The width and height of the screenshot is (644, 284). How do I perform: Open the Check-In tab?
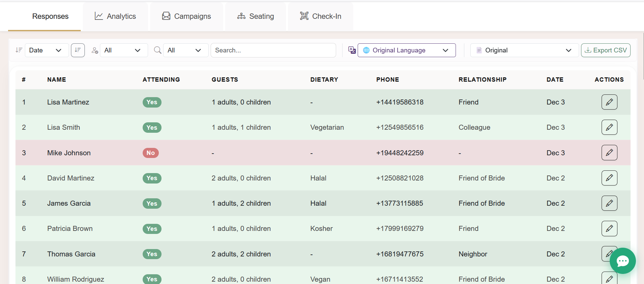pyautogui.click(x=321, y=16)
